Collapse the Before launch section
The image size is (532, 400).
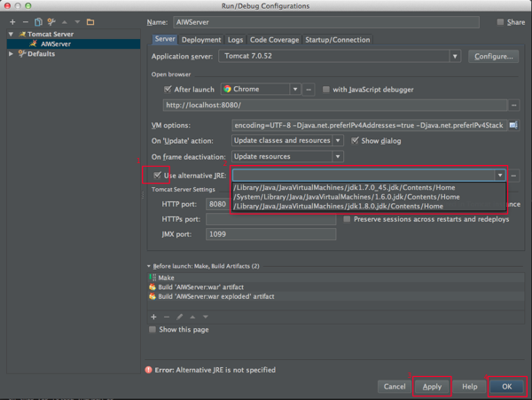[149, 266]
